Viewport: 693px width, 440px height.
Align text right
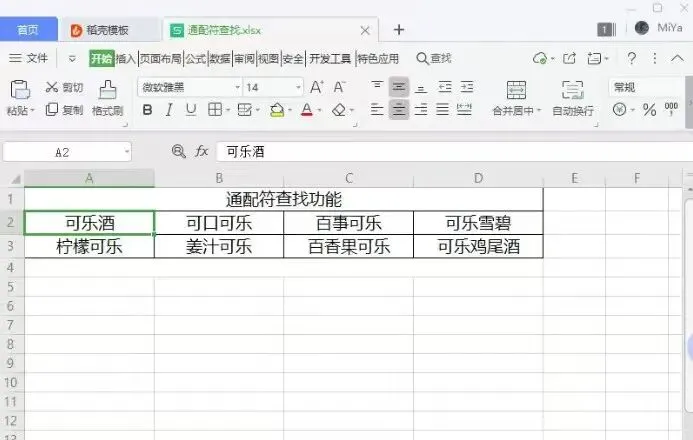(421, 109)
